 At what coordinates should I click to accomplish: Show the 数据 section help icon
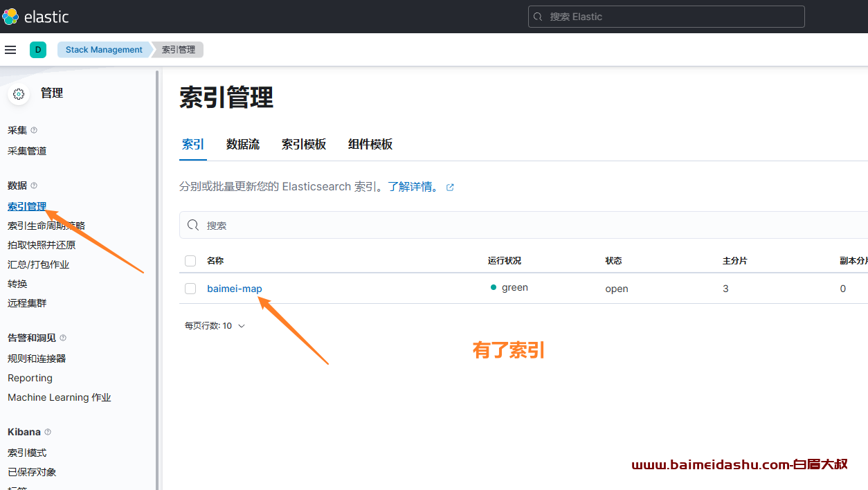point(34,185)
